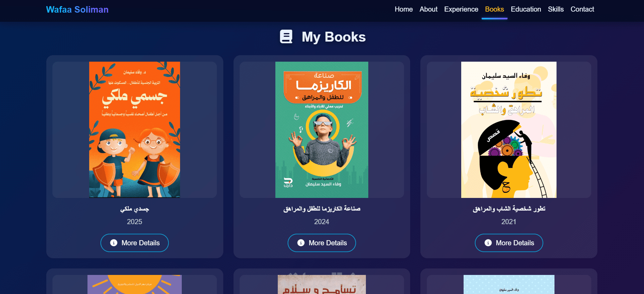Click the light blue dotted book cover
644x294 pixels.
pyautogui.click(x=509, y=284)
